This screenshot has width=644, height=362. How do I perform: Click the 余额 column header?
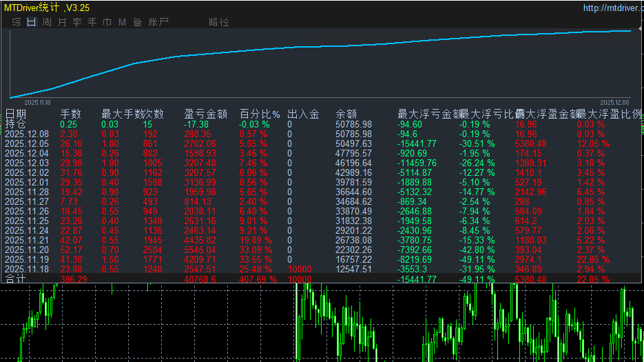click(x=346, y=114)
